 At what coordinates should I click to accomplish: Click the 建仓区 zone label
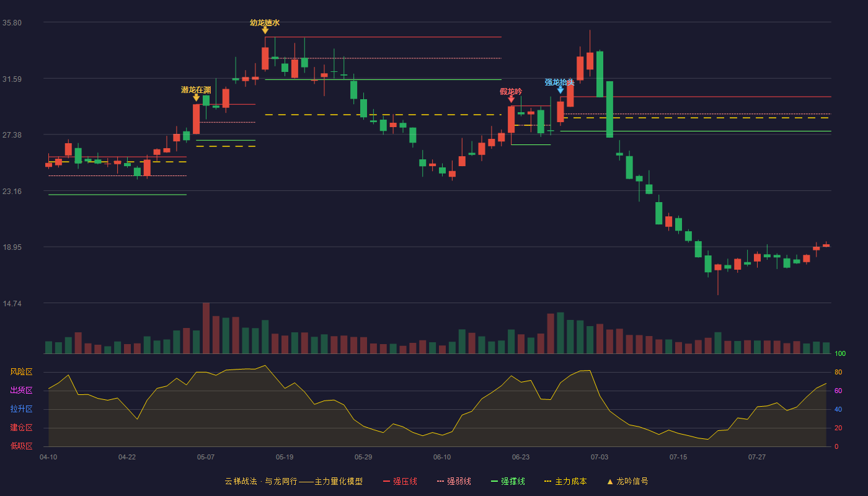coord(21,428)
